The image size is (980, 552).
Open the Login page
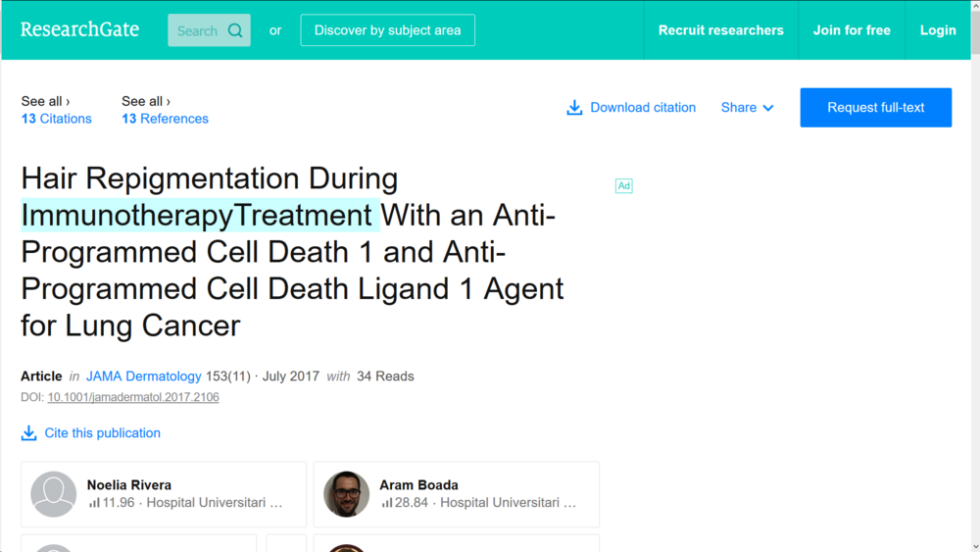(937, 30)
